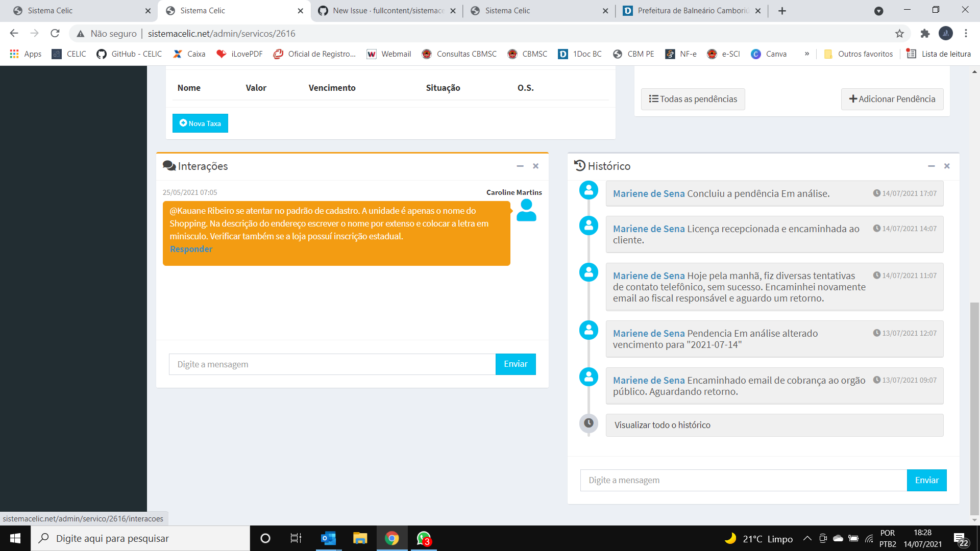Open the Caixa bookmark

189,54
